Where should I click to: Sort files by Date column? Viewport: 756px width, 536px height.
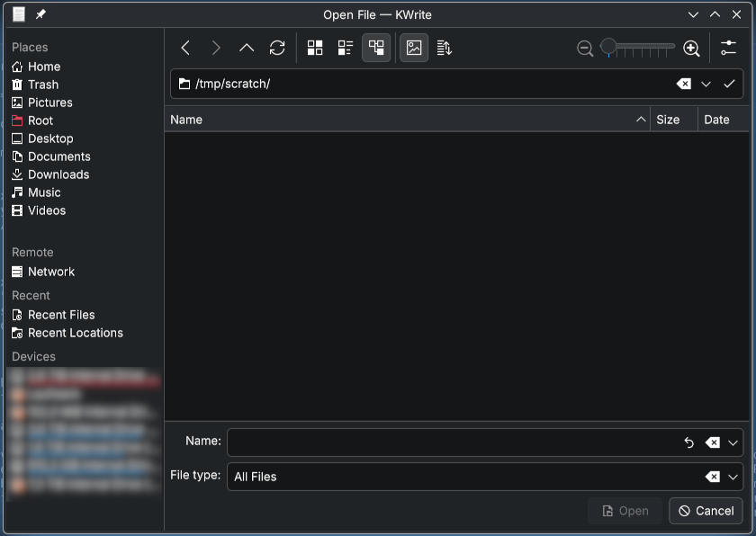(x=724, y=120)
